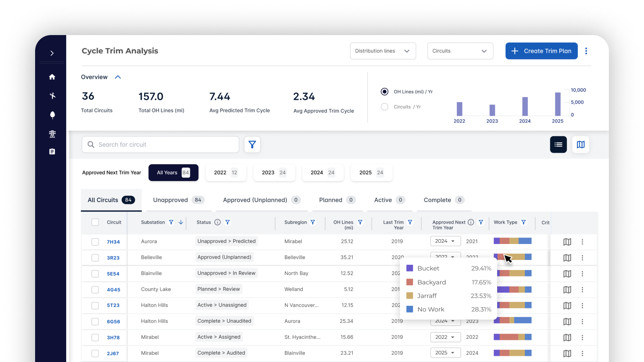The height and width of the screenshot is (362, 644).
Task: Select the list view icon
Action: point(558,145)
